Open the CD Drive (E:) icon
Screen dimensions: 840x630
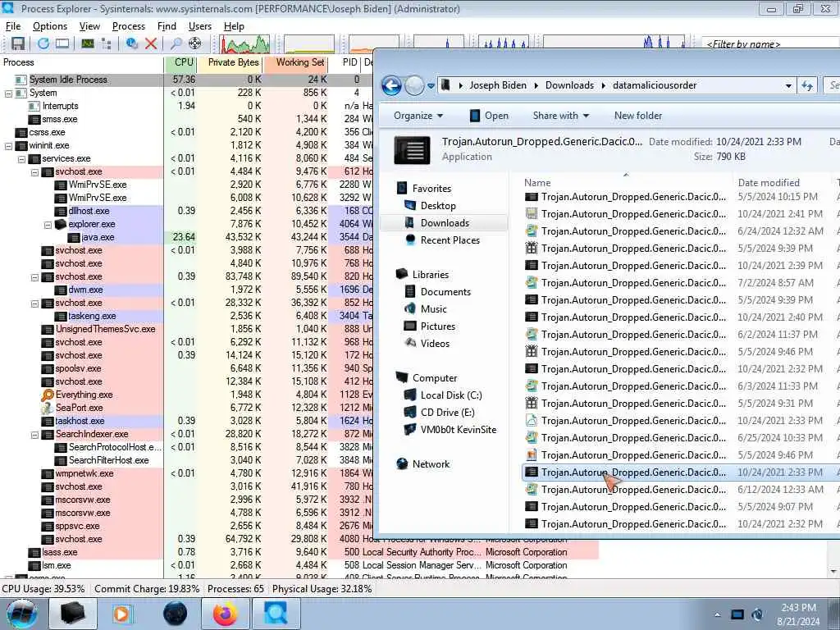pos(410,412)
